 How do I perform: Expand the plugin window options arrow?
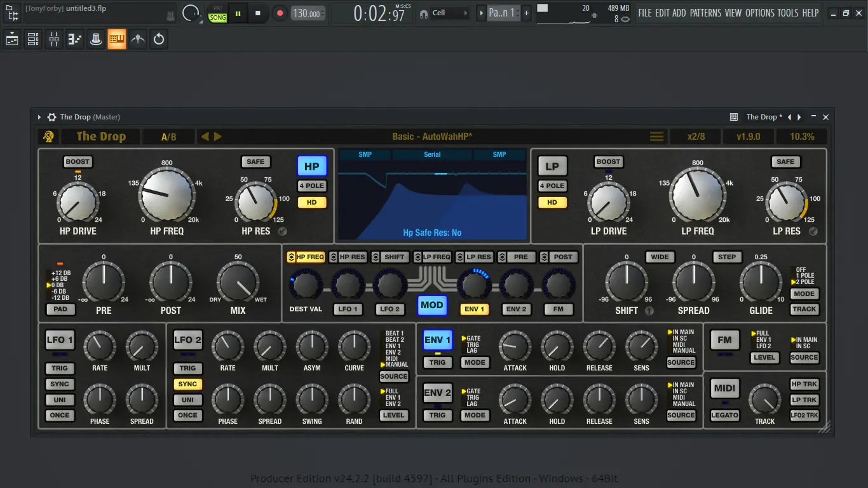(39, 117)
